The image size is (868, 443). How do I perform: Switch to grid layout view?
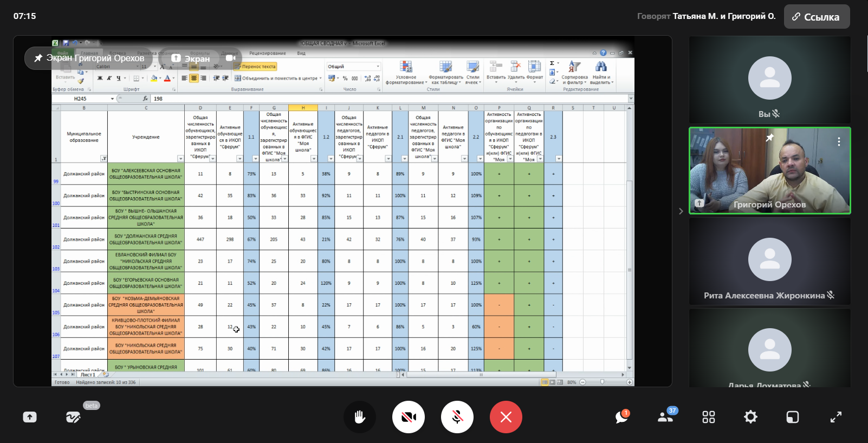tap(708, 417)
